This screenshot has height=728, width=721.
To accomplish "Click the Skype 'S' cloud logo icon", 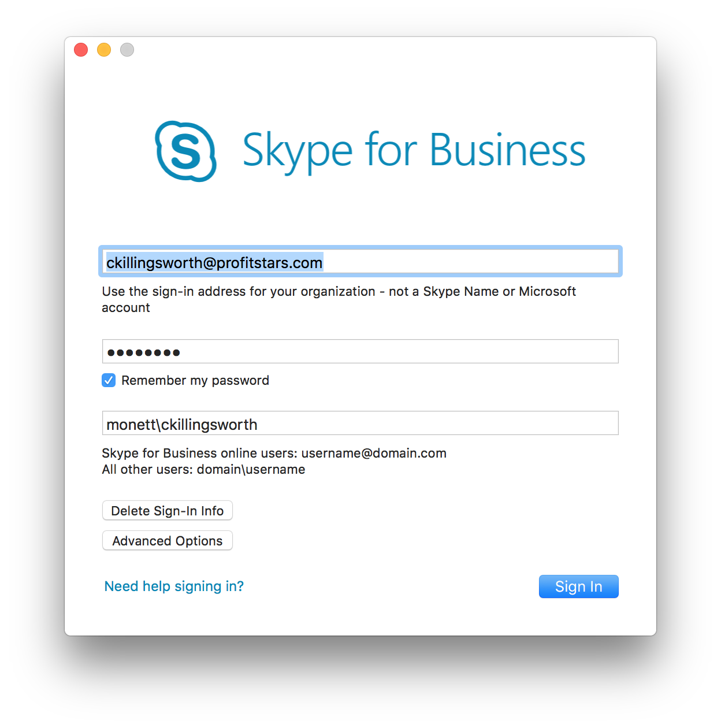I will (x=185, y=151).
